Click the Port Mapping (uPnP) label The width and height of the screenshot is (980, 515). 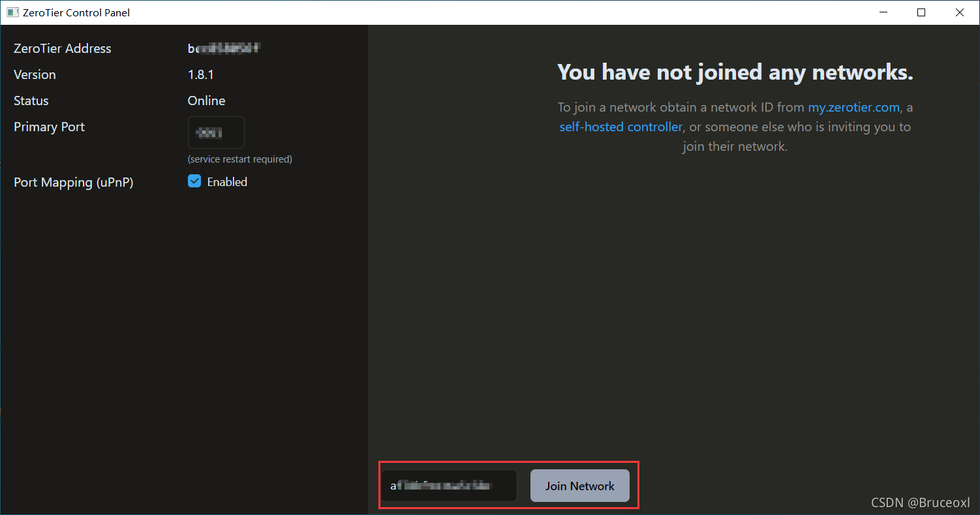[x=74, y=182]
